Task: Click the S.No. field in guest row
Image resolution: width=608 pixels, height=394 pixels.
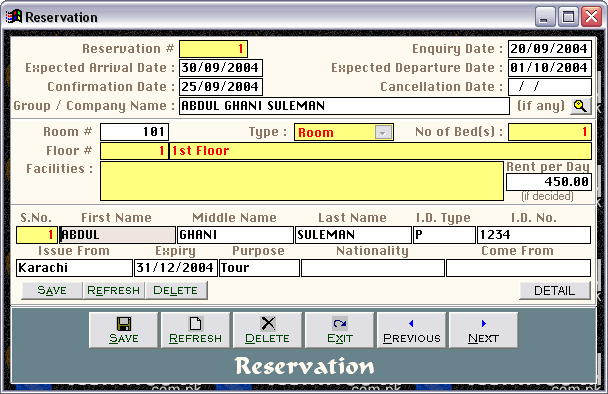Action: (37, 235)
